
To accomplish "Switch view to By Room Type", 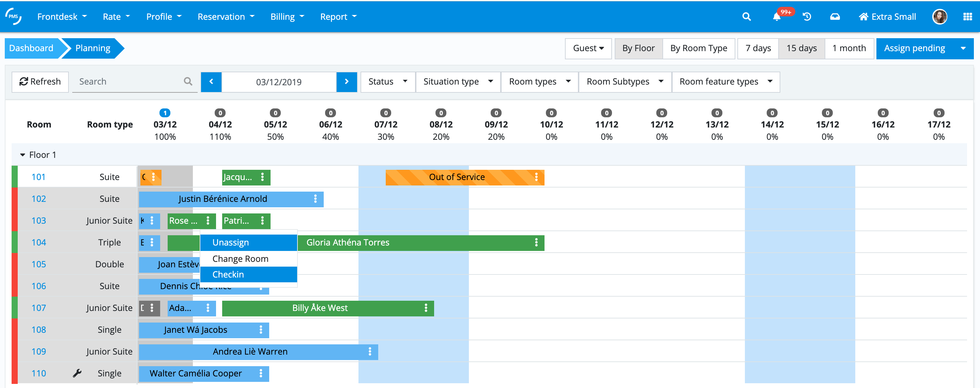I will 698,48.
